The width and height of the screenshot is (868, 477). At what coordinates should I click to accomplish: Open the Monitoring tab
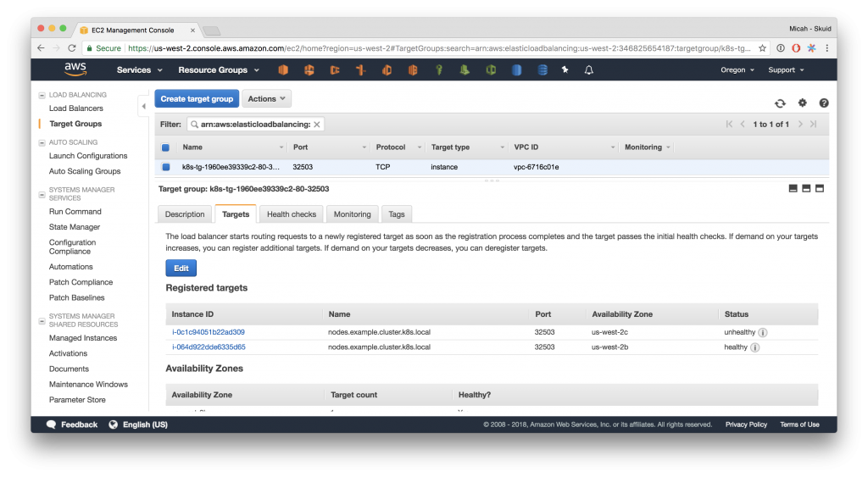352,214
